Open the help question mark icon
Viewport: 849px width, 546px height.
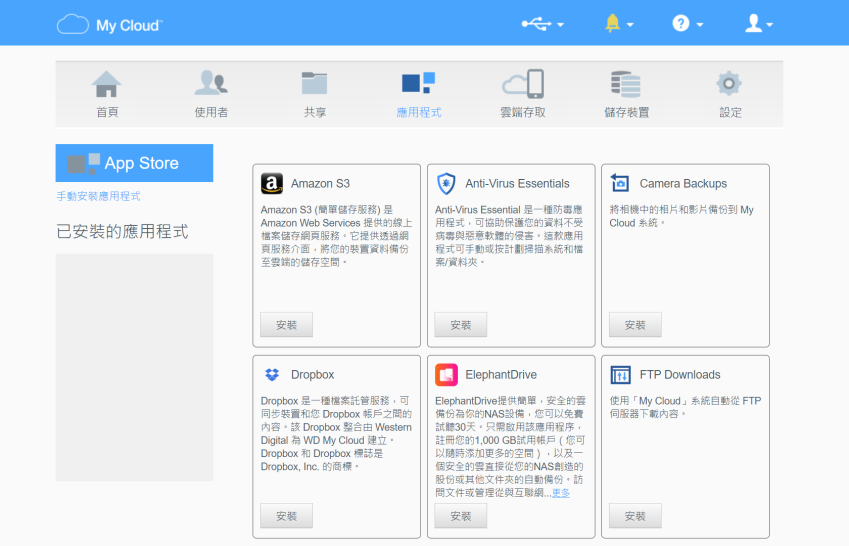[681, 23]
